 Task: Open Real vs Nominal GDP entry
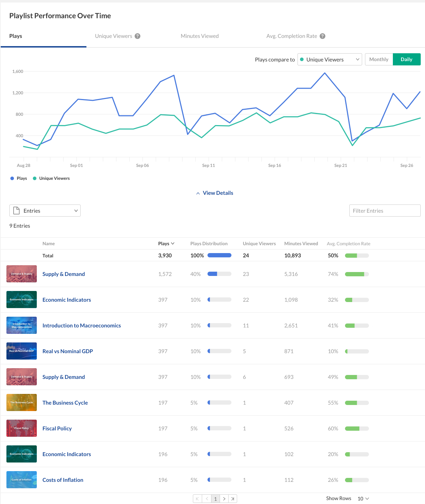(x=68, y=351)
